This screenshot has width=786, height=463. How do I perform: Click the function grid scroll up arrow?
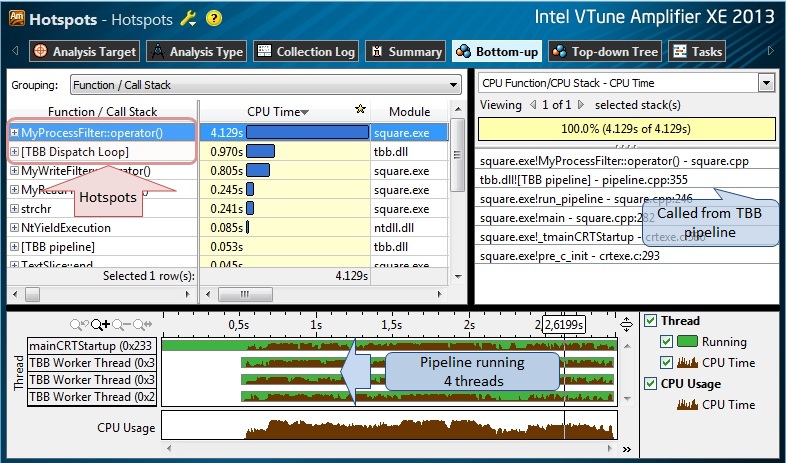click(x=457, y=109)
